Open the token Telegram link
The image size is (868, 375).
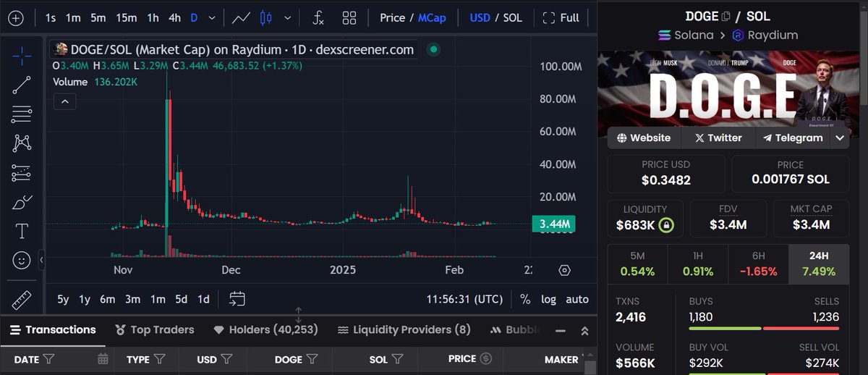pyautogui.click(x=793, y=138)
